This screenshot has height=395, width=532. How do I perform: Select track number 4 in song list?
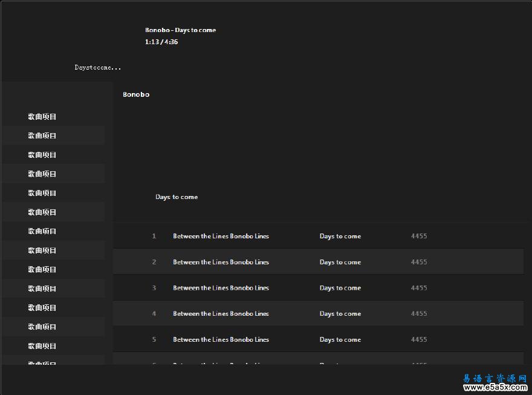154,314
